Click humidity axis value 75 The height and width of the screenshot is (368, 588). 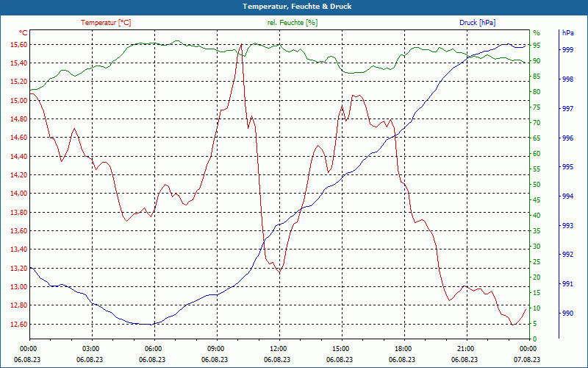tap(537, 107)
